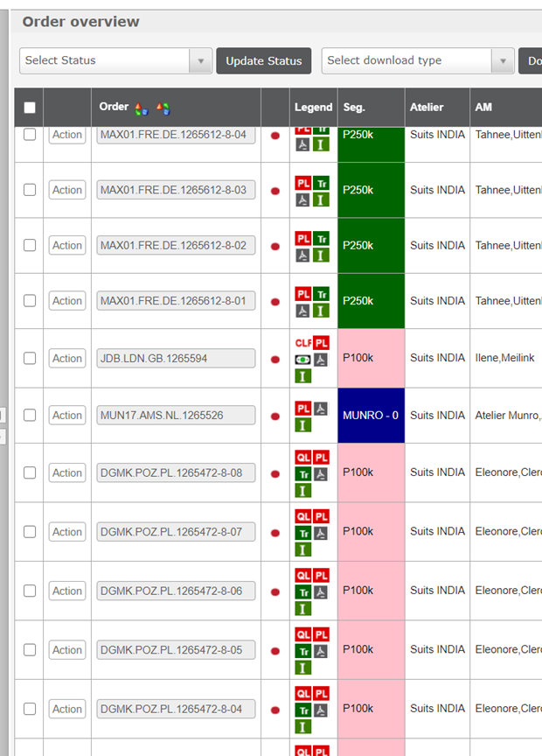Viewport: 542px width, 756px height.
Task: Toggle the select-all checkbox in table header
Action: (x=30, y=108)
